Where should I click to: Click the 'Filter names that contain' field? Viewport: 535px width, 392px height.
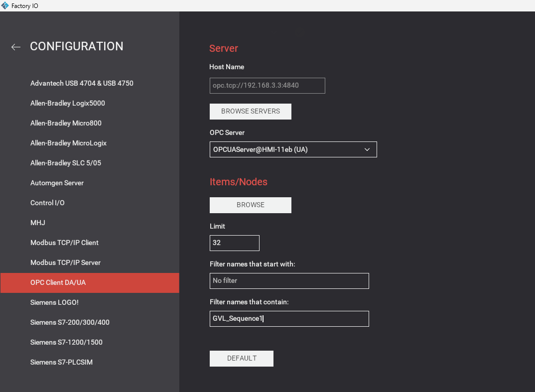point(289,319)
